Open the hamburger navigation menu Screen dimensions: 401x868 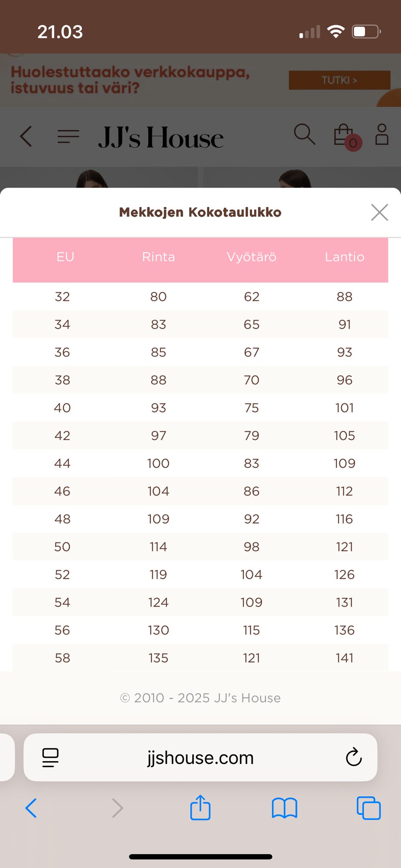[x=69, y=136]
